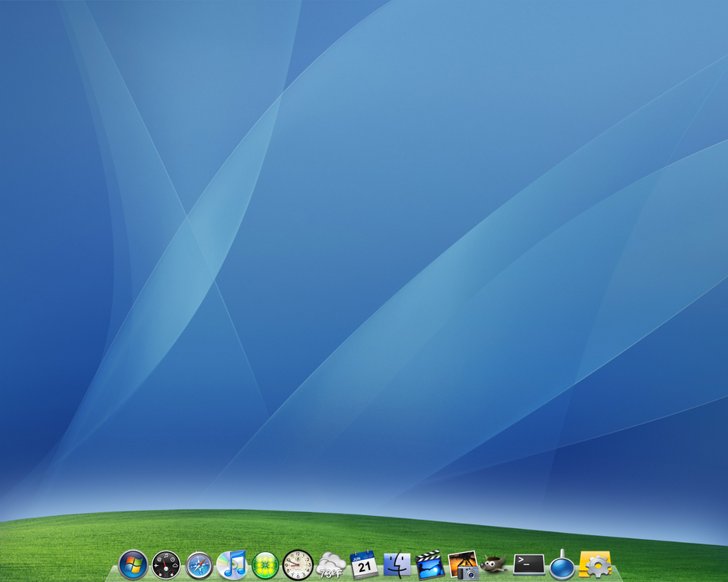Click the Windows Start orb in the dock
The image size is (728, 582).
133,565
